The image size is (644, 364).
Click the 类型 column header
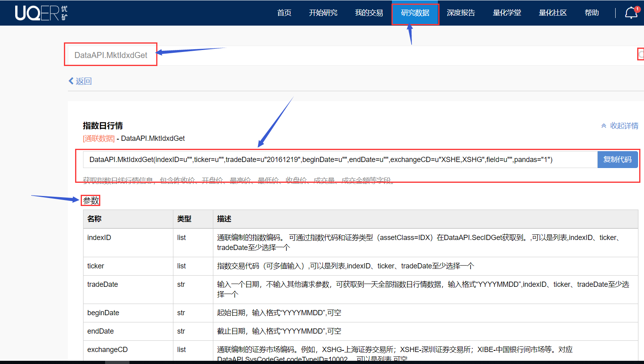[184, 219]
